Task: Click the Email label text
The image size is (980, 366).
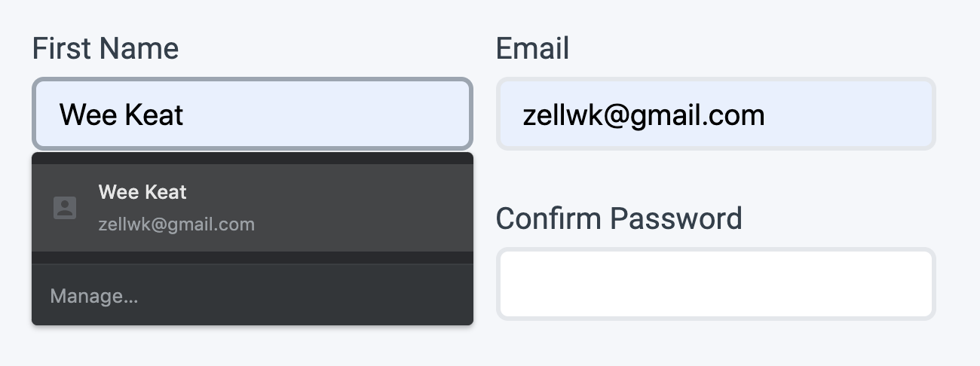Action: click(x=532, y=49)
